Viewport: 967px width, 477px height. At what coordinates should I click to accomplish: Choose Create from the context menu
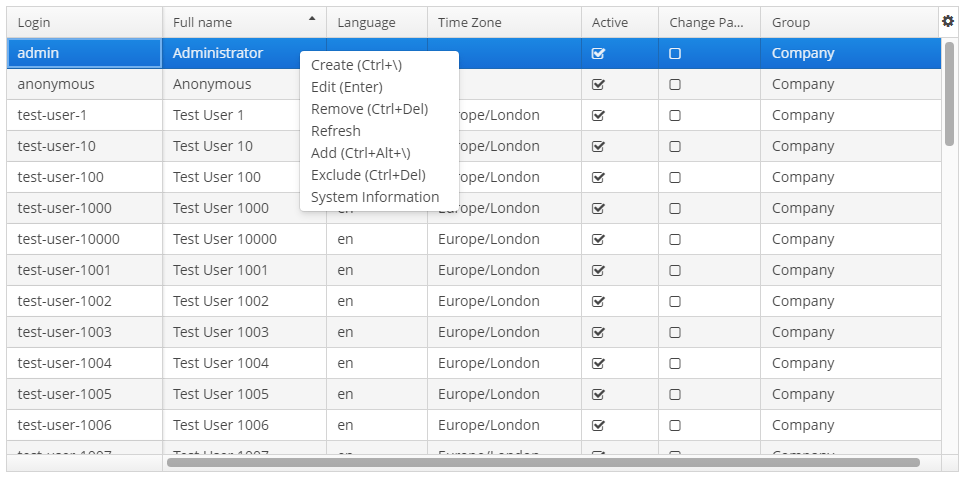click(356, 65)
